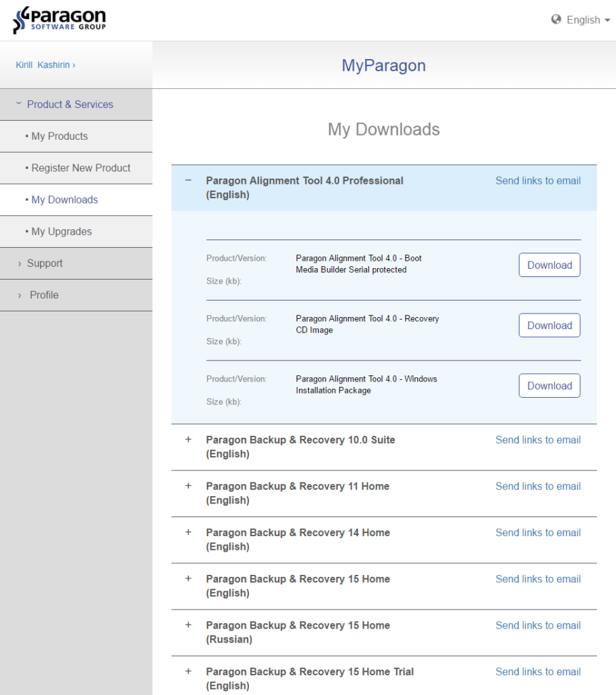Viewport: 616px width, 695px height.
Task: Collapse the Product & Services sidebar section
Action: 70,104
